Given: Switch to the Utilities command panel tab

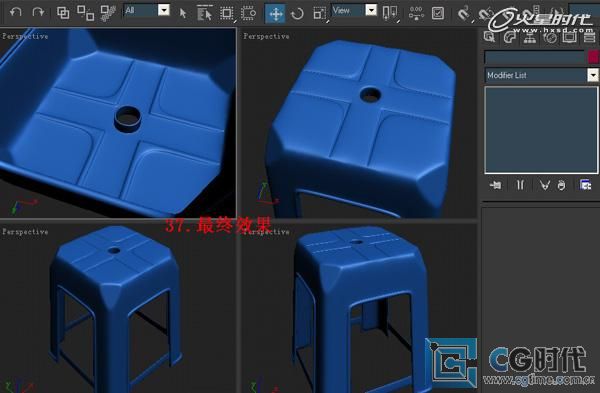Looking at the screenshot, I should pos(590,37).
